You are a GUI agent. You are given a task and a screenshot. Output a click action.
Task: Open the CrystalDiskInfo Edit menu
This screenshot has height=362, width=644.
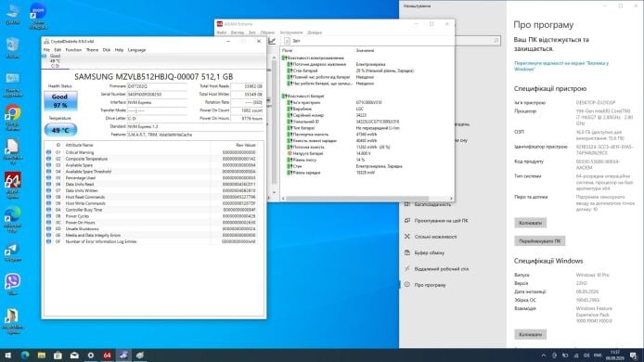[58, 50]
